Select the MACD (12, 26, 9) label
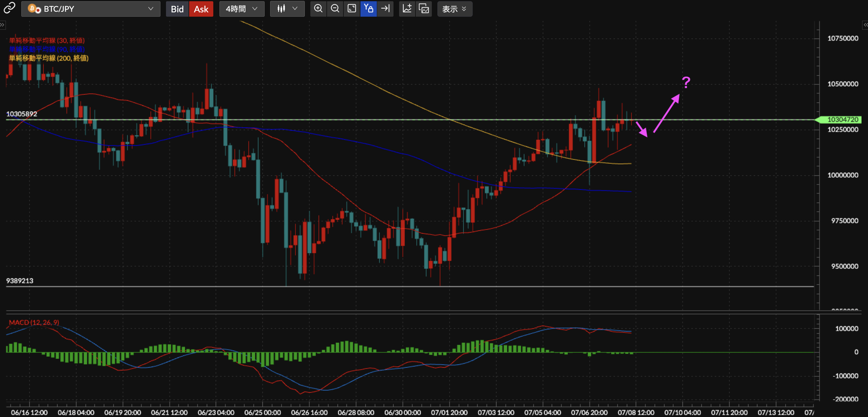Screen dimensions: 868x417 click(34, 322)
